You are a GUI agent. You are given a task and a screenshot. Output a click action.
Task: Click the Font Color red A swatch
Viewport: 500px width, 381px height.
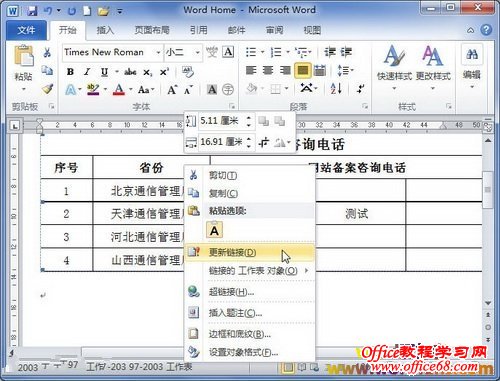(119, 90)
